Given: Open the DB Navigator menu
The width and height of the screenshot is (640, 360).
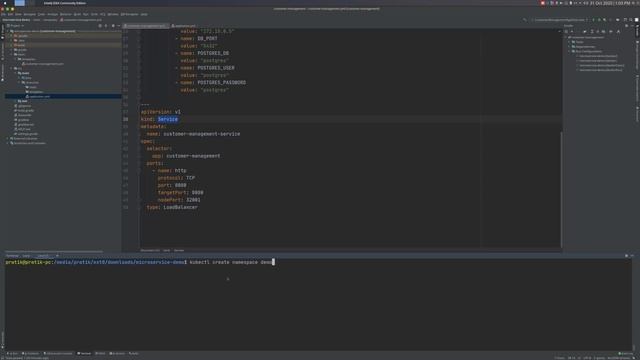Looking at the screenshot, I should [130, 14].
